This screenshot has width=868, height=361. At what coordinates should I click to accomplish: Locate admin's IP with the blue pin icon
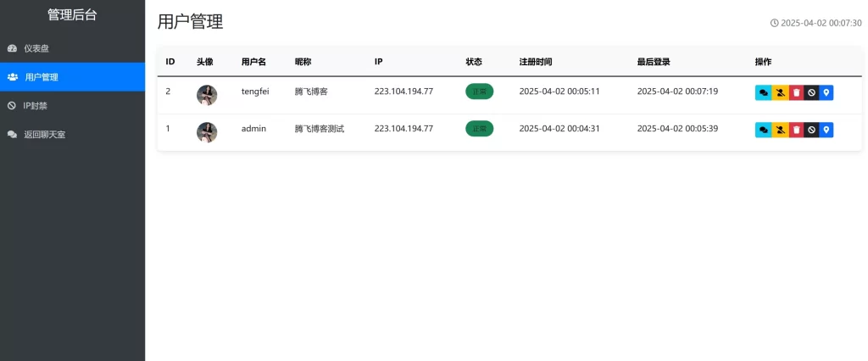tap(826, 131)
